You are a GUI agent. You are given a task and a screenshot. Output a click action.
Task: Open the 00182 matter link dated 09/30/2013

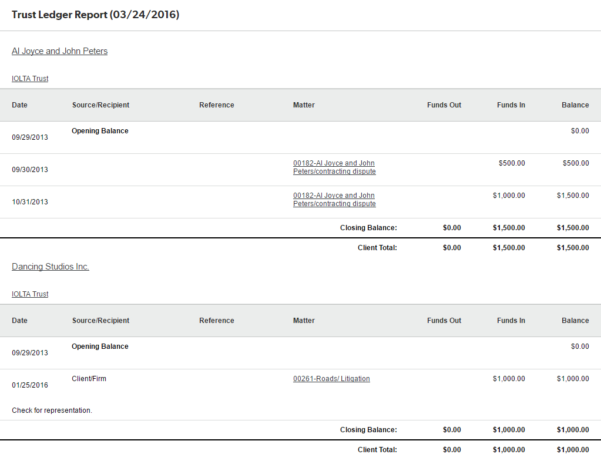tap(334, 167)
